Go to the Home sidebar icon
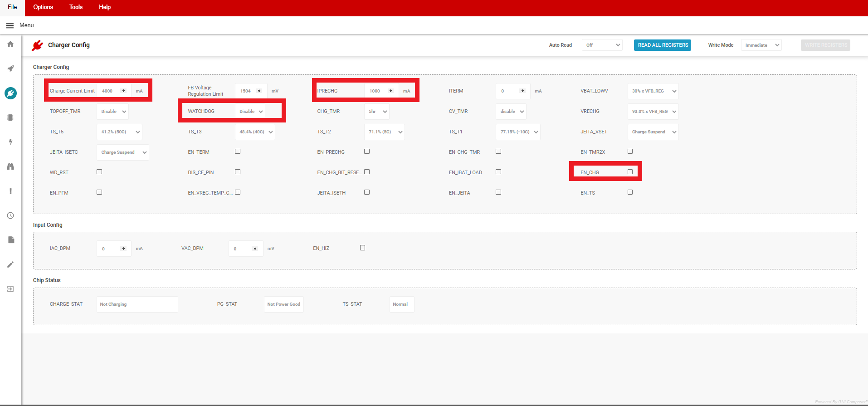 point(10,44)
